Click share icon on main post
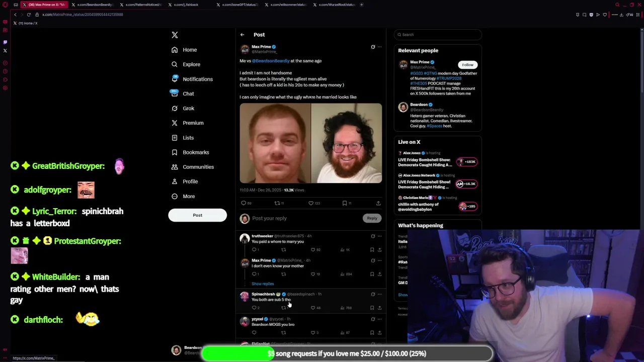Viewport: 644px width, 362px height. 378,203
